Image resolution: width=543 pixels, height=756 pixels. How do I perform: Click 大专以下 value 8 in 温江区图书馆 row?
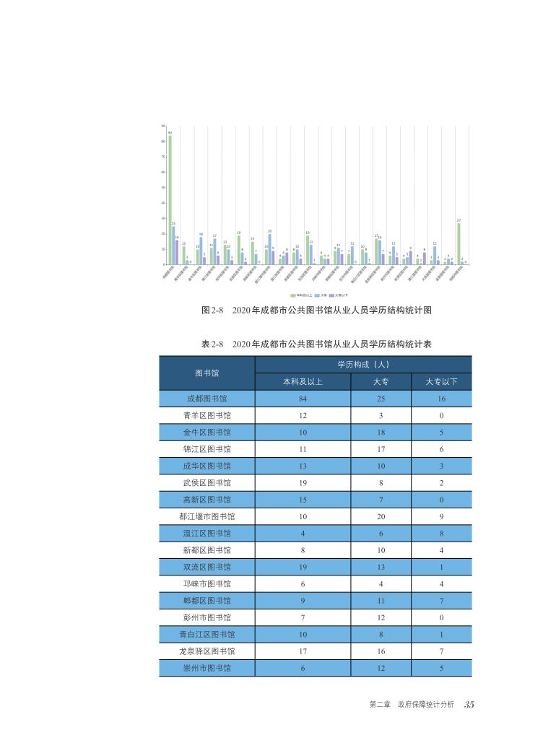tap(442, 534)
